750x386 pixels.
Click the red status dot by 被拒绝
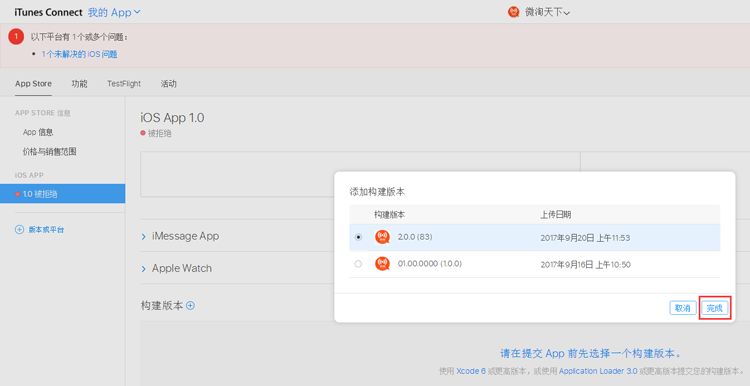pyautogui.click(x=143, y=133)
